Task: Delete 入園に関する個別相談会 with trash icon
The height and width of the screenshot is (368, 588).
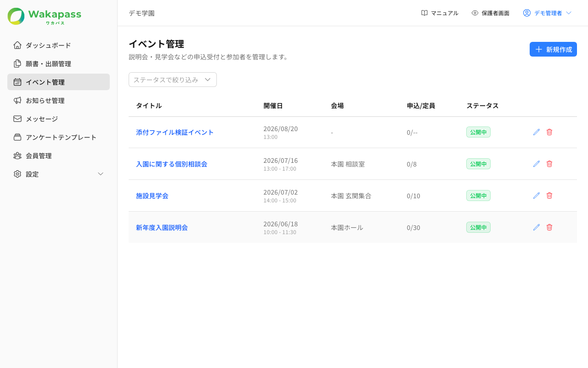Action: [549, 164]
